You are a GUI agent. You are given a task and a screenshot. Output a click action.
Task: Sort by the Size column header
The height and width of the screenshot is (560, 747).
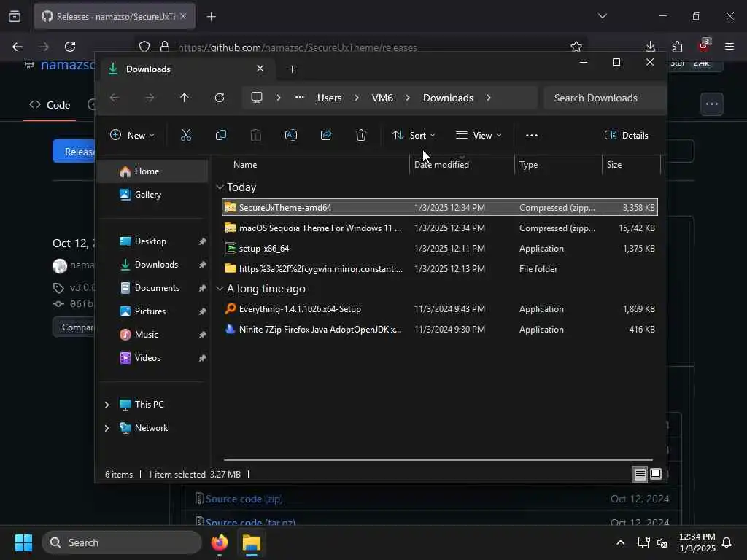pyautogui.click(x=631, y=165)
